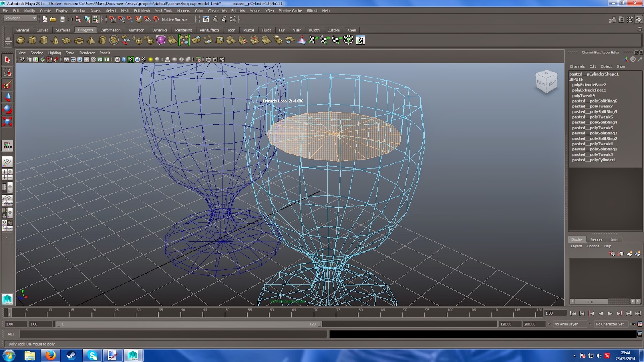Select polyExtrudeFace2 in the INPUTS list
644x362 pixels.
[x=589, y=85]
